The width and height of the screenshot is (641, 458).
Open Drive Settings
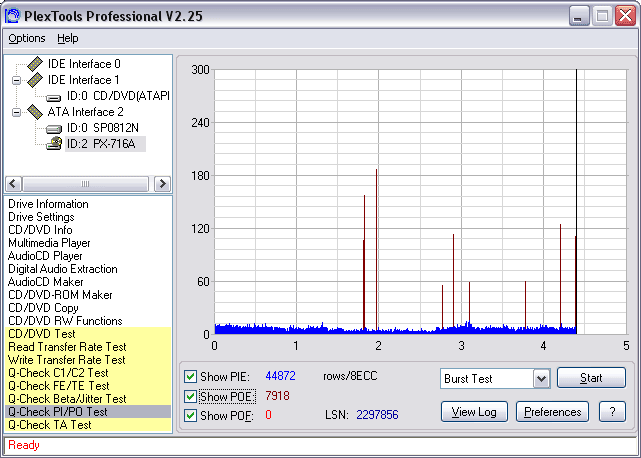coord(41,217)
